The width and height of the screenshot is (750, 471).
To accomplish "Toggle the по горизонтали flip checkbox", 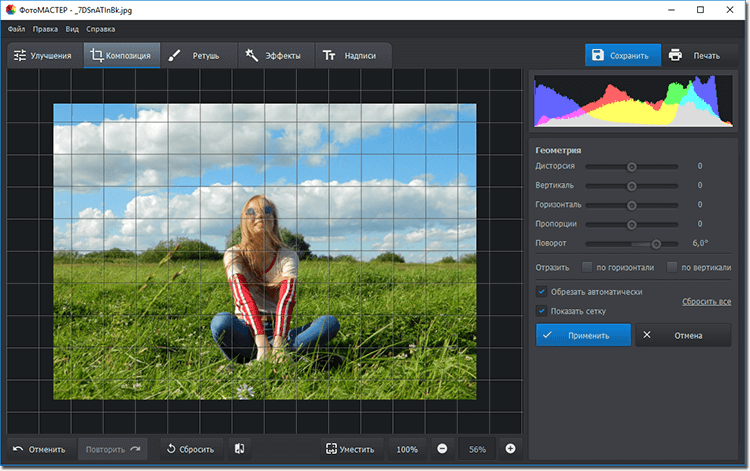I will [x=587, y=267].
